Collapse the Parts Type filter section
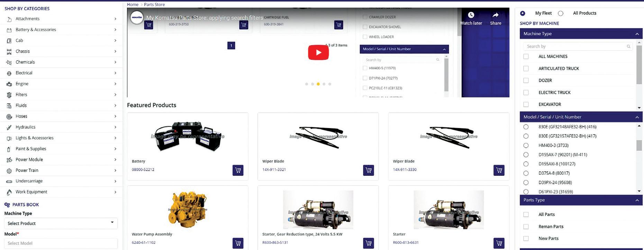 (637, 200)
